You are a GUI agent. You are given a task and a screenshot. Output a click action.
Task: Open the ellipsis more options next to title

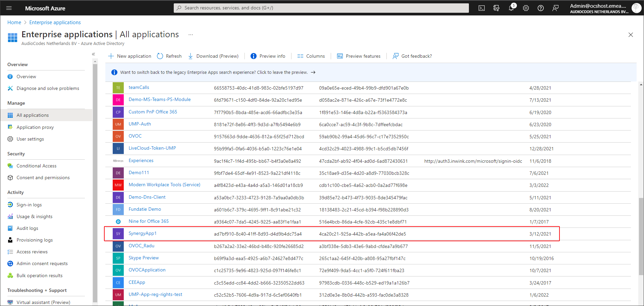click(x=191, y=35)
